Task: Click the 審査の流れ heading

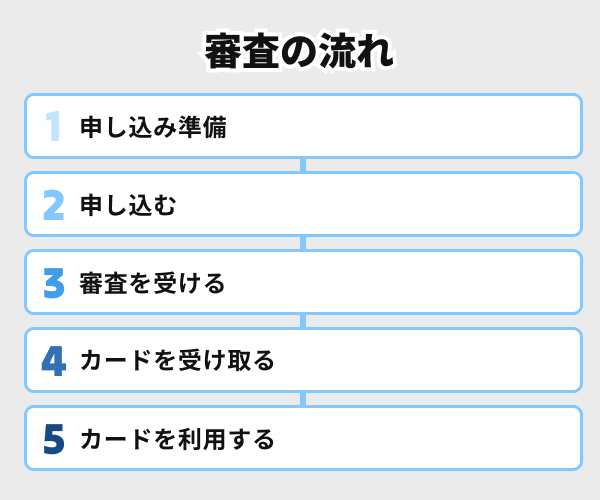Action: (x=300, y=52)
